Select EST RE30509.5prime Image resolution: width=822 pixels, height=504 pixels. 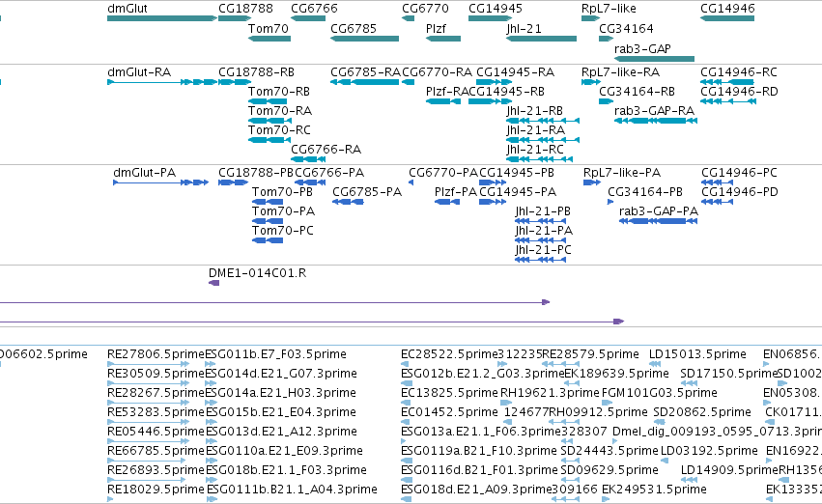pyautogui.click(x=156, y=374)
